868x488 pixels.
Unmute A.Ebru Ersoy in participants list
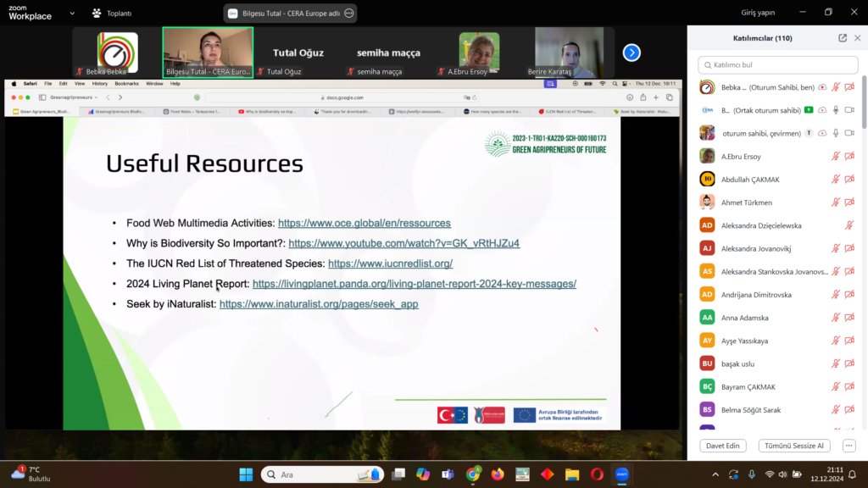coord(836,156)
